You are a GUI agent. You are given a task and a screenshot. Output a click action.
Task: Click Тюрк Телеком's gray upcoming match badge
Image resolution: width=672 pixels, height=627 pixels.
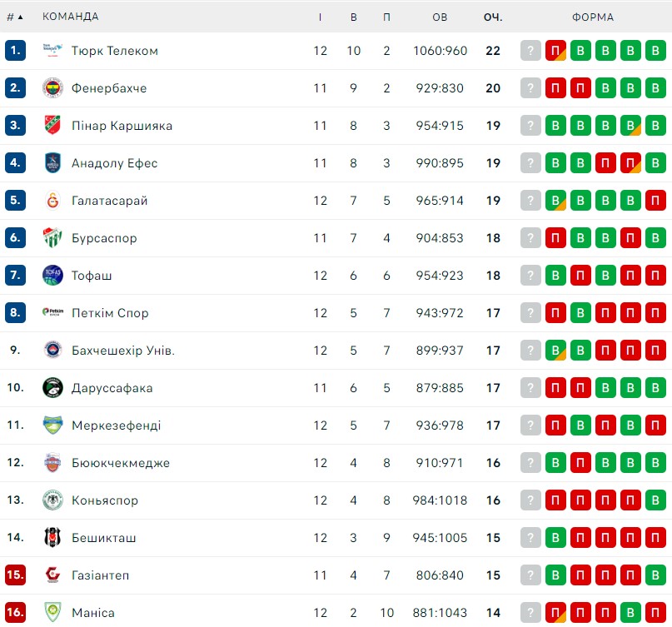click(530, 51)
